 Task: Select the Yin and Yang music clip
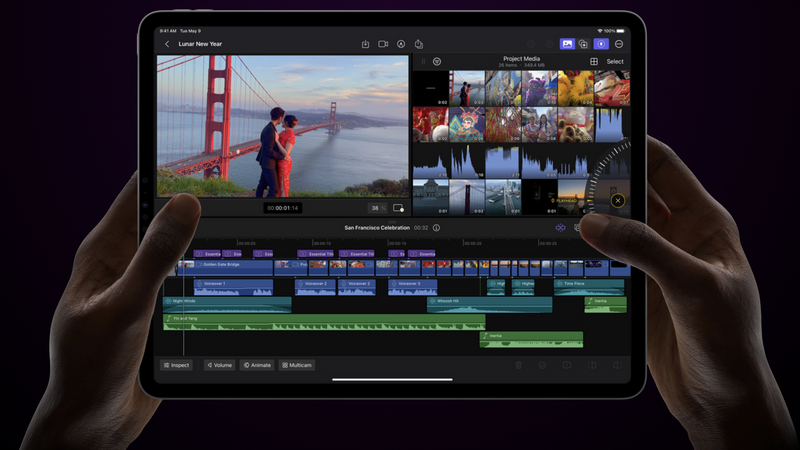pyautogui.click(x=324, y=322)
